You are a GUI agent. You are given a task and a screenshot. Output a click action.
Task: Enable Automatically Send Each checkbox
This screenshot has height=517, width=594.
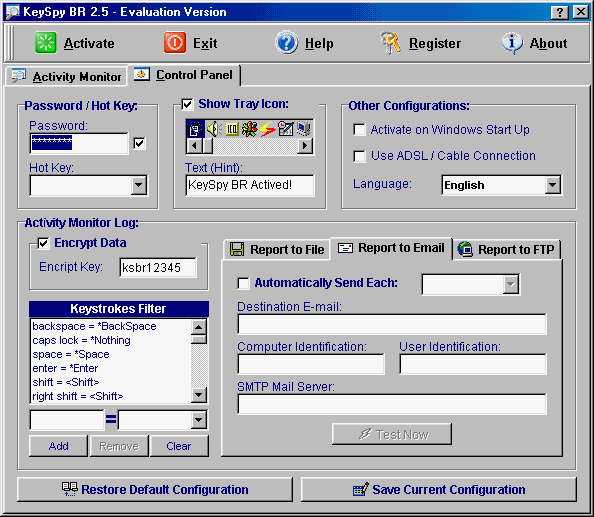pyautogui.click(x=243, y=283)
